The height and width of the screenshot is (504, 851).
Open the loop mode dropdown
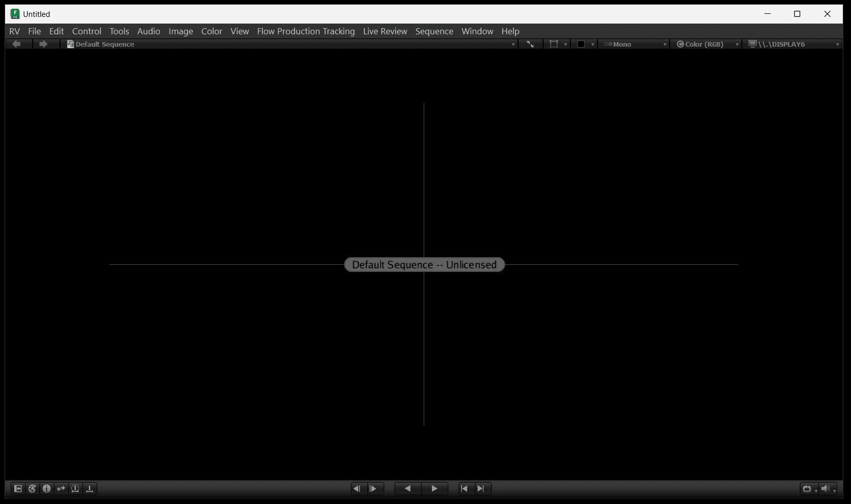808,489
